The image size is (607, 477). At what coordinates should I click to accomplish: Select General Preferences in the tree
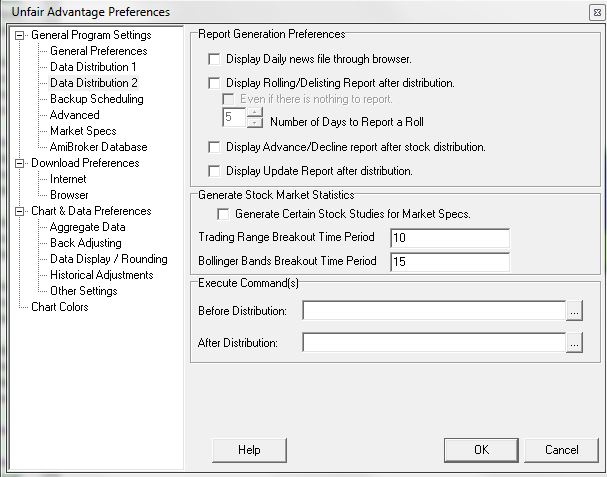coord(99,51)
